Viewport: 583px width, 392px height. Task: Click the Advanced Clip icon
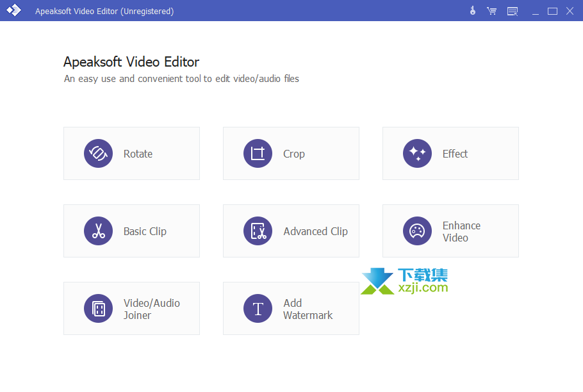258,231
